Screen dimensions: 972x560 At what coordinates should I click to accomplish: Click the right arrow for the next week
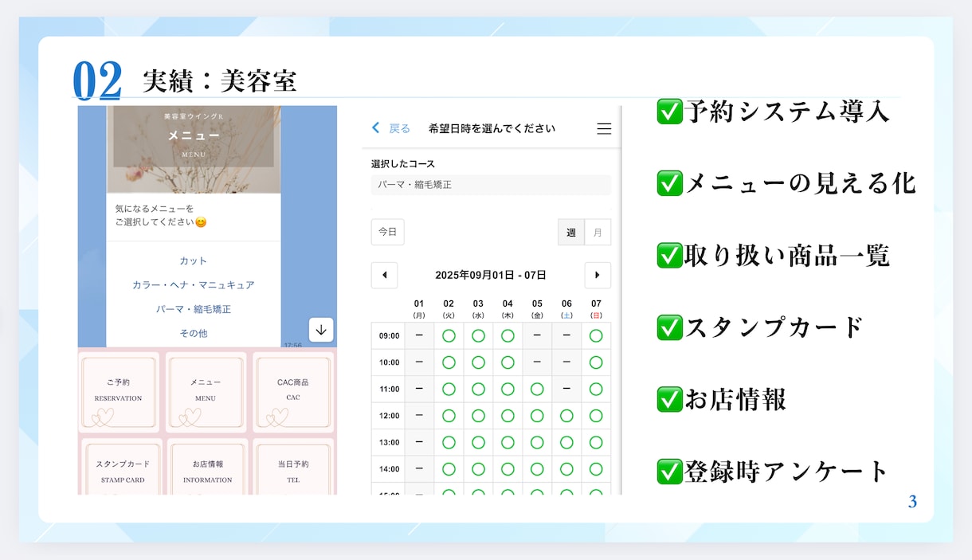pos(598,275)
